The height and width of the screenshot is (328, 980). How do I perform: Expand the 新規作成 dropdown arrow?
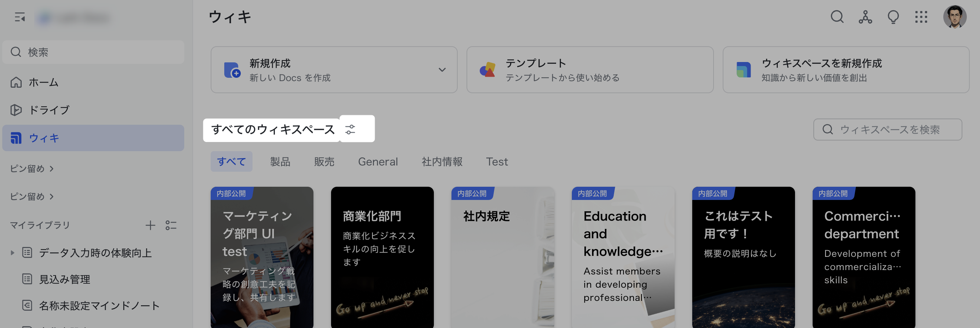(442, 70)
